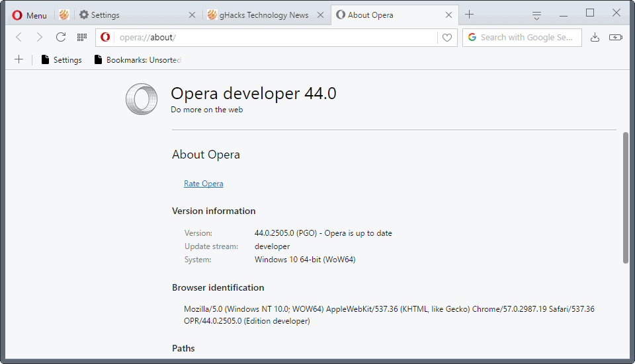The image size is (635, 364).
Task: Click the Opera developer logo image
Action: (142, 99)
